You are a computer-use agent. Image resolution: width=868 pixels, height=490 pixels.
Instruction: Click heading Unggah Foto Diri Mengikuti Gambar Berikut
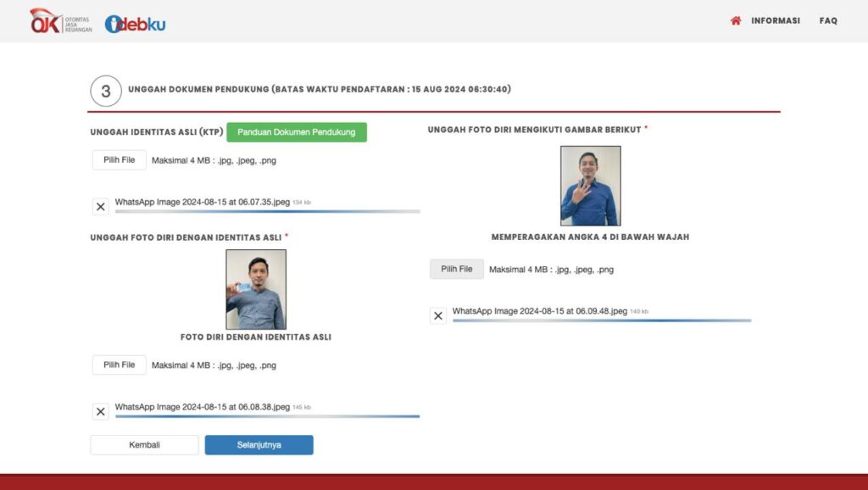click(x=534, y=130)
